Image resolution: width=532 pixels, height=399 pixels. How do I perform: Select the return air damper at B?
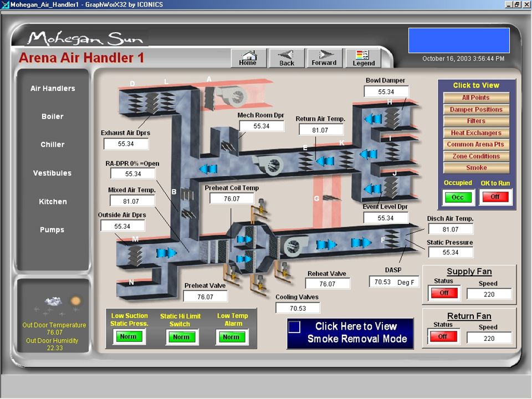(188, 214)
